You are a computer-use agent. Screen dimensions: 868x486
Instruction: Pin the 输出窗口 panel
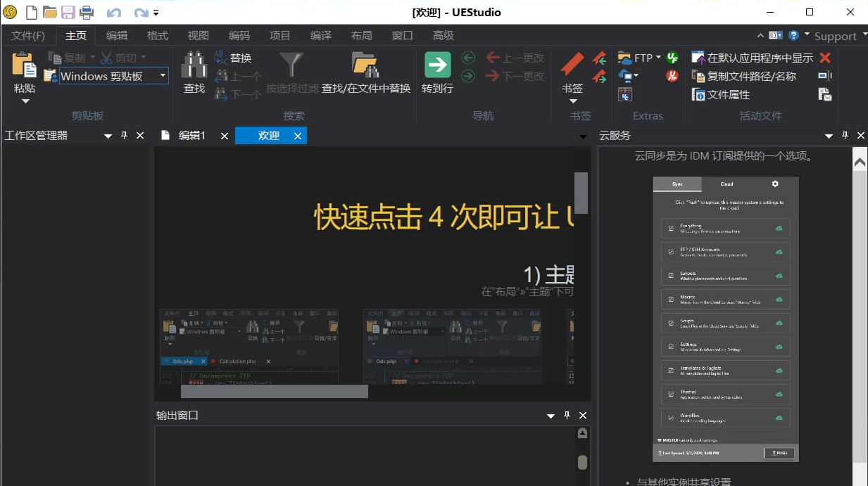pos(567,415)
